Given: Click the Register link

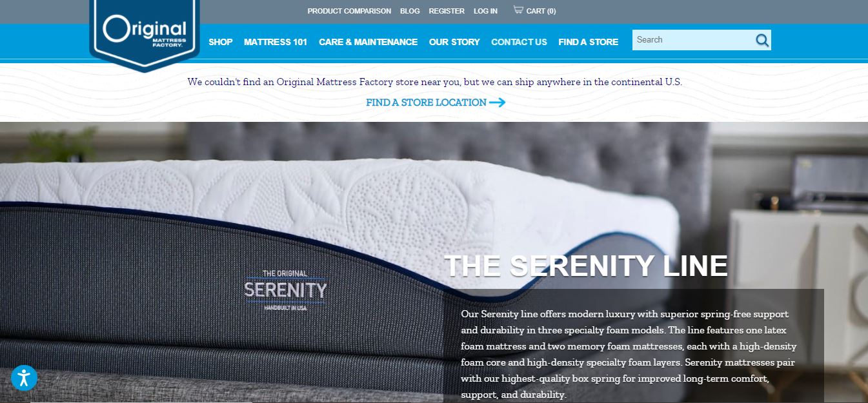Looking at the screenshot, I should (x=447, y=11).
